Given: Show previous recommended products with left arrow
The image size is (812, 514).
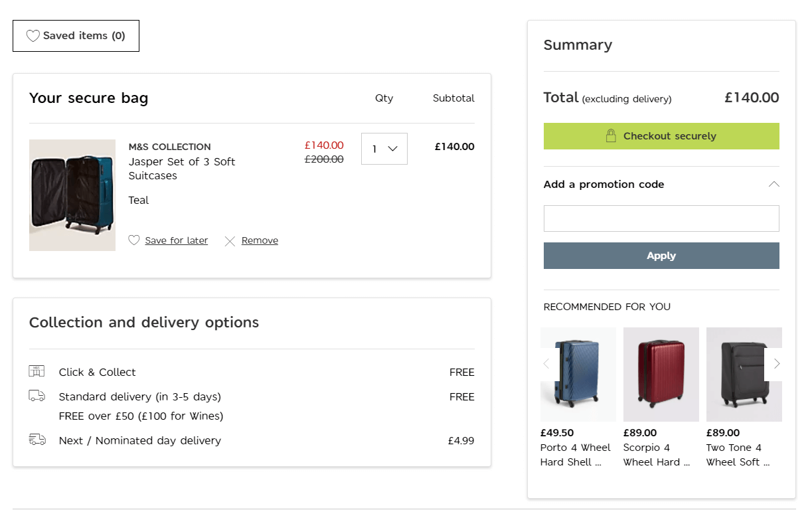Looking at the screenshot, I should [546, 364].
